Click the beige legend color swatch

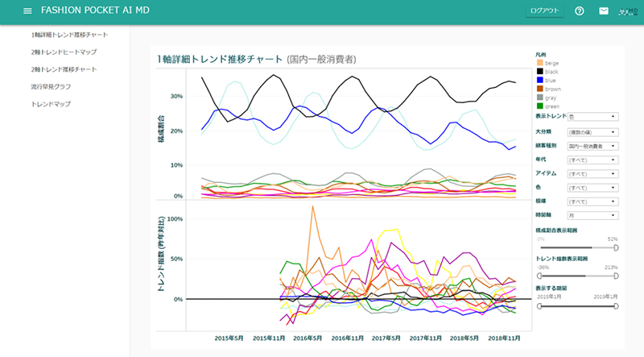[x=539, y=62]
